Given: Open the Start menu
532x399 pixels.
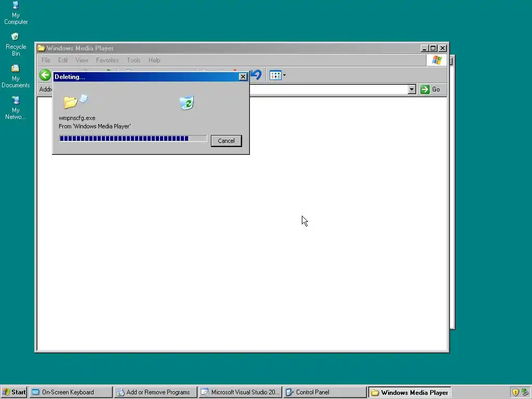Looking at the screenshot, I should [x=14, y=392].
